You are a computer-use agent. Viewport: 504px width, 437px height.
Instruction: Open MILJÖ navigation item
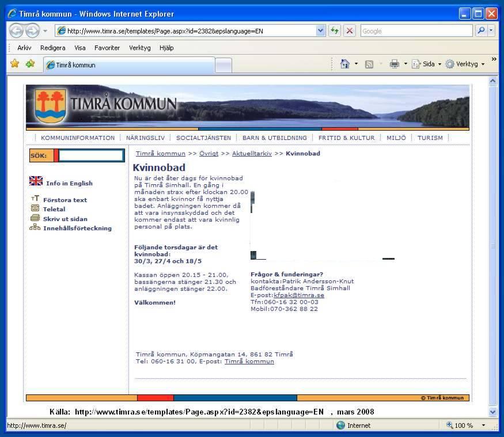396,138
